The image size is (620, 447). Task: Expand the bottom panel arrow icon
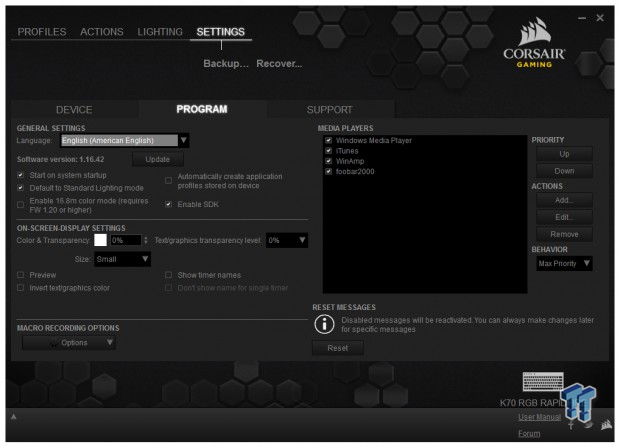tap(13, 417)
